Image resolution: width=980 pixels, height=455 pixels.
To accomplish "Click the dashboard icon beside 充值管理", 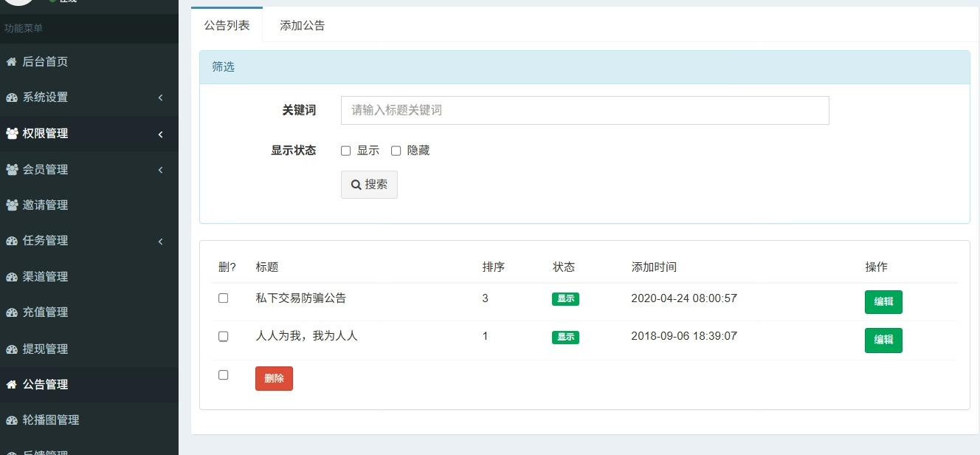I will (11, 312).
